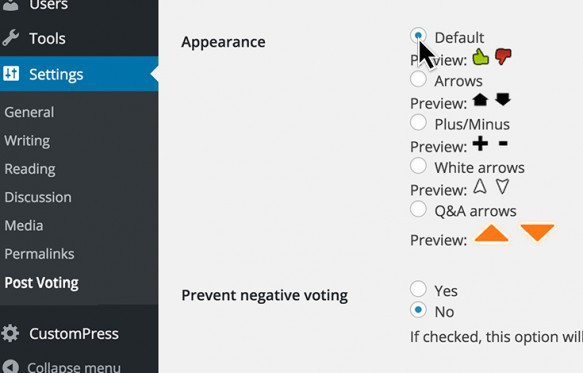Click the red thumbs-down preview icon
The height and width of the screenshot is (373, 583).
(x=503, y=57)
